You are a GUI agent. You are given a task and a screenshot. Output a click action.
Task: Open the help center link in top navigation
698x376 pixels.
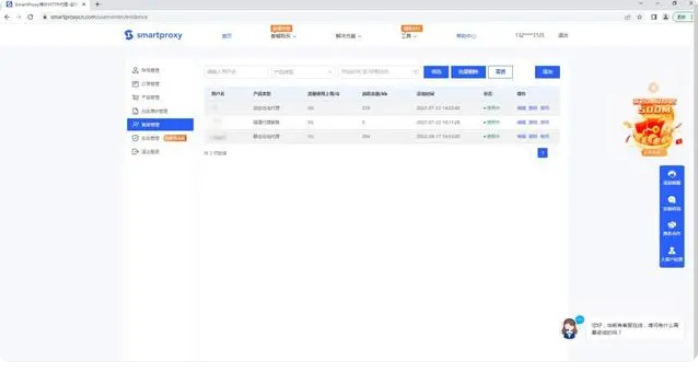pyautogui.click(x=466, y=36)
